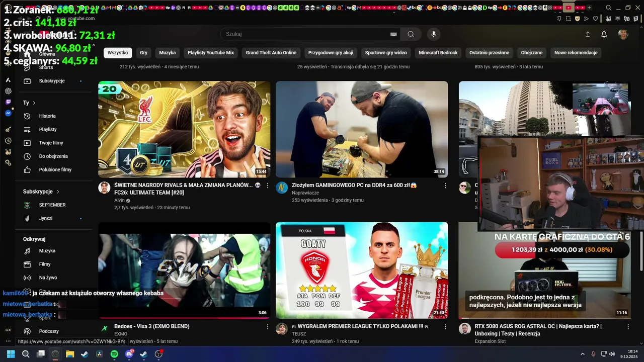This screenshot has width=644, height=362.
Task: Open YouTube notifications bell
Action: [604, 34]
